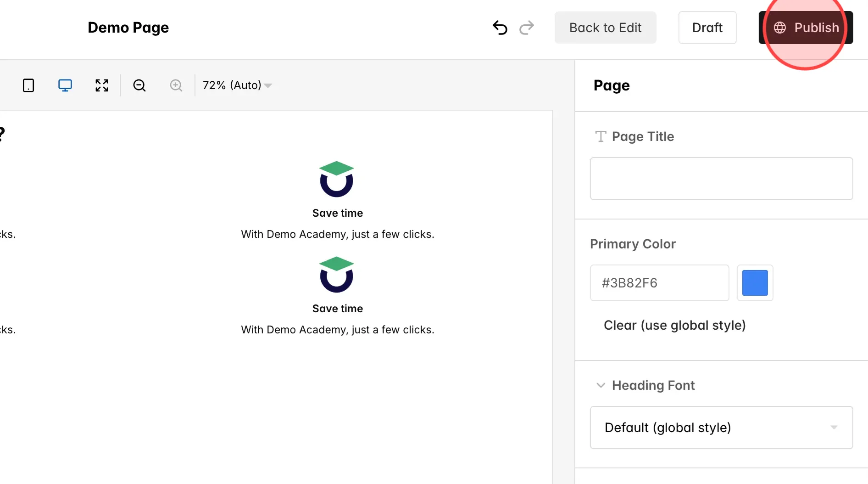Click the Demo Page title text
Image resolution: width=868 pixels, height=484 pixels.
(x=128, y=28)
